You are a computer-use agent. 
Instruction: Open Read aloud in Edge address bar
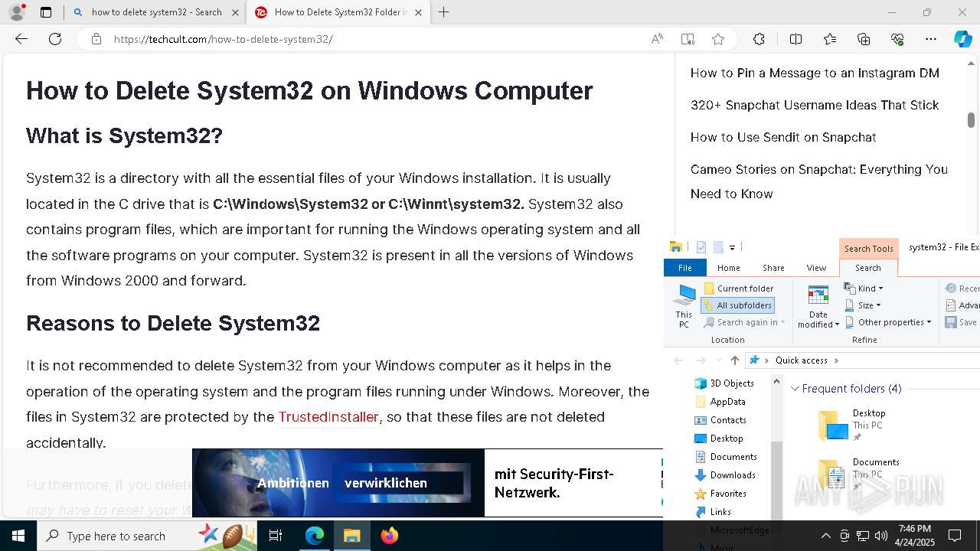(x=657, y=39)
